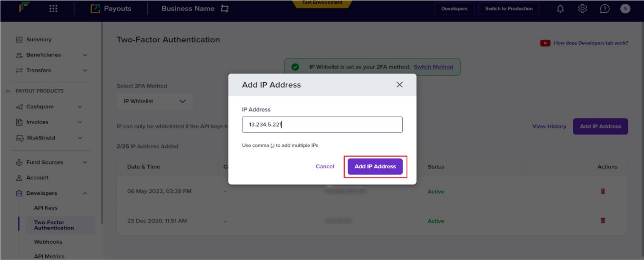
Task: Go to Webhooks in sidebar
Action: pyautogui.click(x=48, y=242)
